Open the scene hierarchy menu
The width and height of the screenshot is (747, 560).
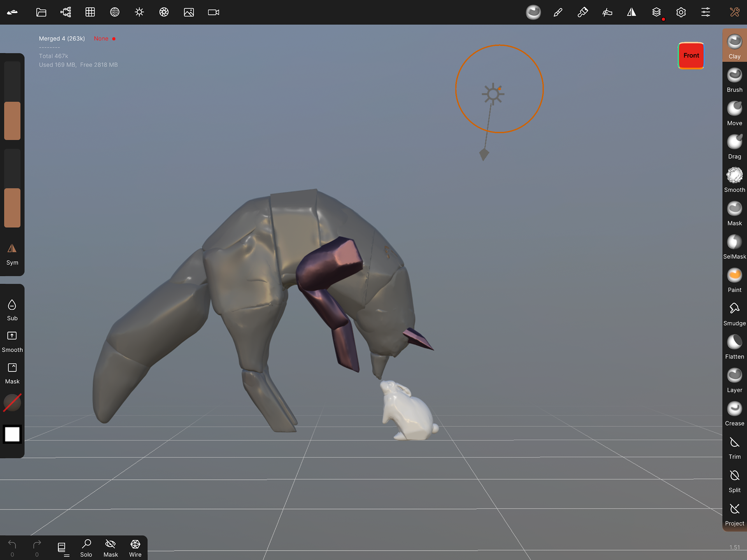tap(65, 12)
